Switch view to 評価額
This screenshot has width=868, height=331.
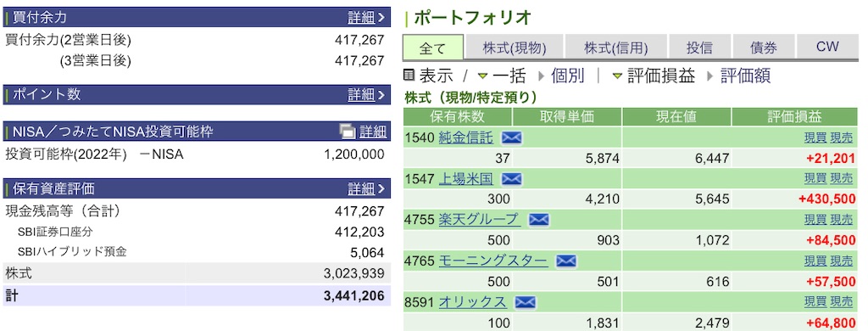click(x=745, y=76)
